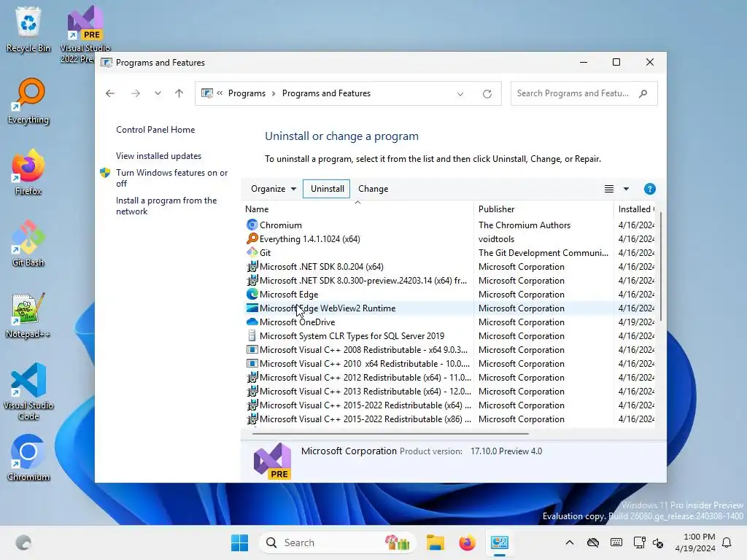
Task: Click the Change toolbar button
Action: coord(373,189)
